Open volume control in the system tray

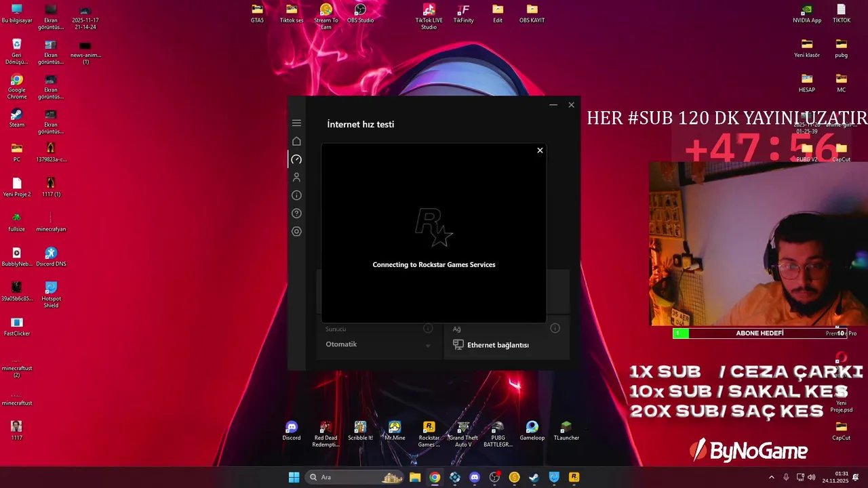point(812,477)
